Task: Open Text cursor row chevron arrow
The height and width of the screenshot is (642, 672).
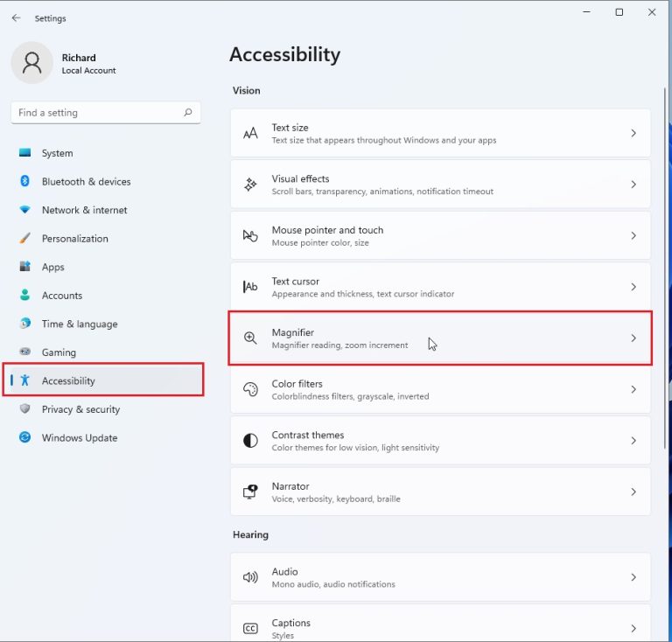Action: pyautogui.click(x=633, y=287)
